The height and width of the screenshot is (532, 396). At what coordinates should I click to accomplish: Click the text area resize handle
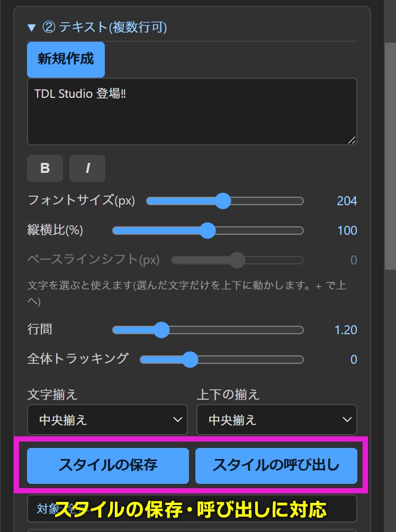pos(352,140)
